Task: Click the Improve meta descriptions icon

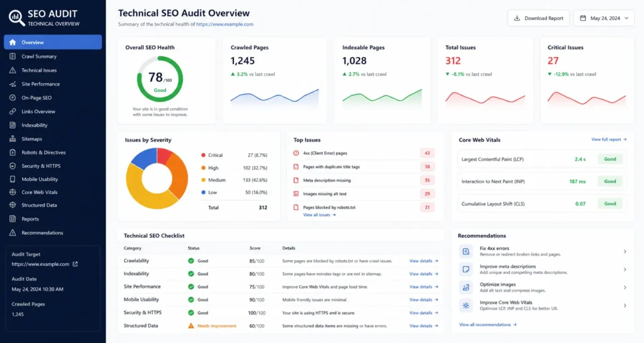Action: [466, 269]
